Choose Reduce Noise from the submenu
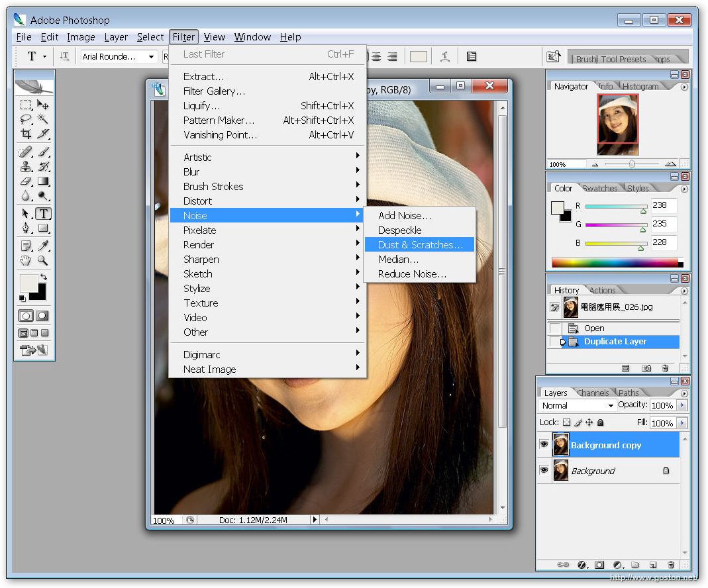Screen dimensions: 708x588 coord(420,274)
